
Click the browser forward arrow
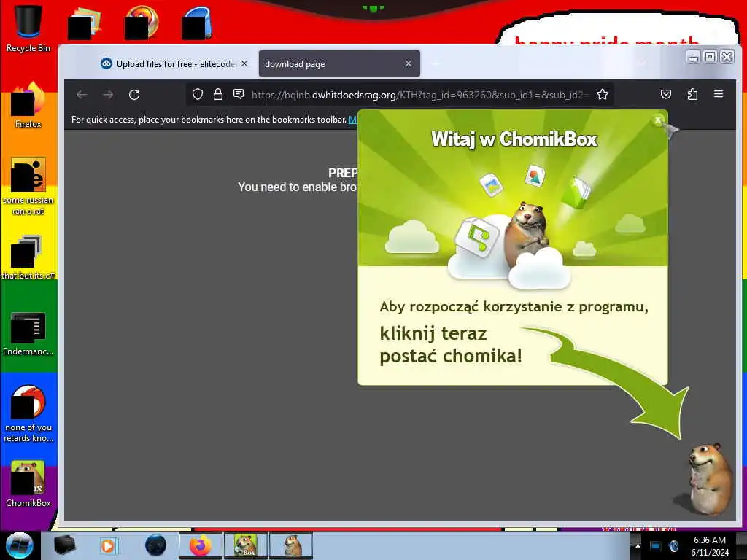click(x=108, y=94)
